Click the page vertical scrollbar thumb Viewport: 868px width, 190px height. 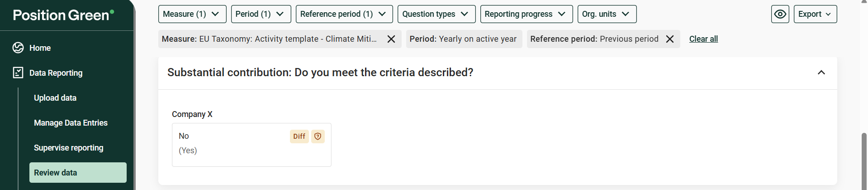864,161
